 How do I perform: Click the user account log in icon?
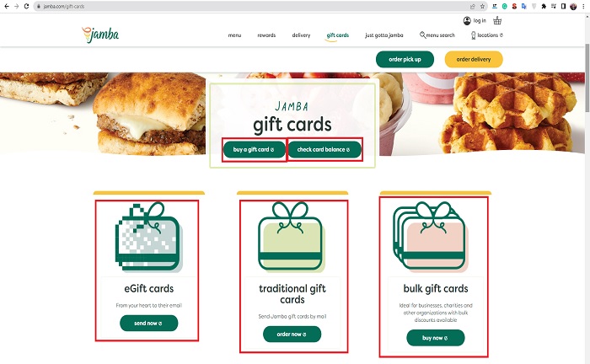467,21
